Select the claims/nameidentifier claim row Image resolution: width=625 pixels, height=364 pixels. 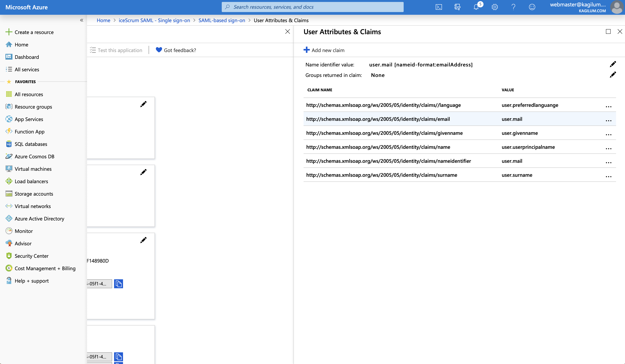[x=460, y=161]
